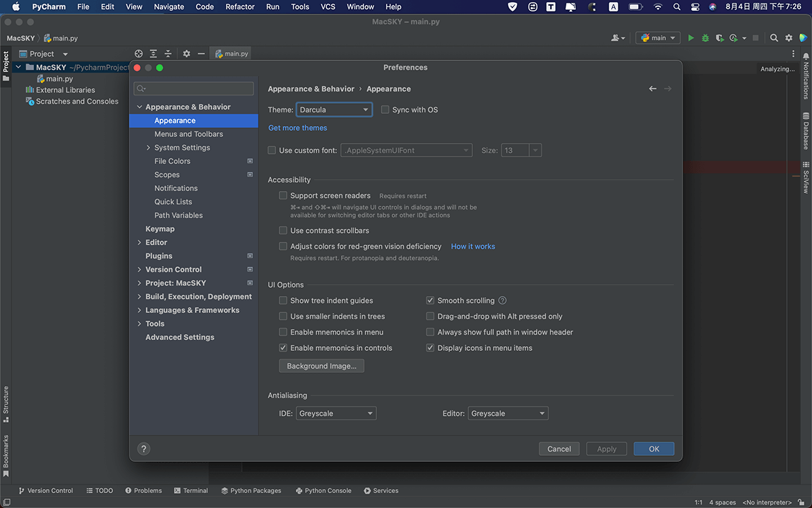Click the user account icon in the toolbar
The image size is (812, 508).
[618, 38]
